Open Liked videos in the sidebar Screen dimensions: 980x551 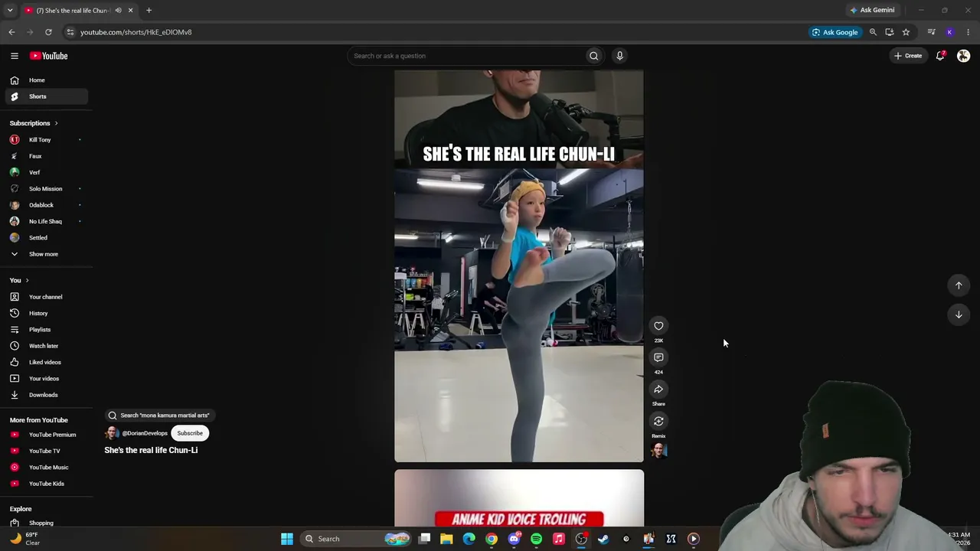click(47, 362)
